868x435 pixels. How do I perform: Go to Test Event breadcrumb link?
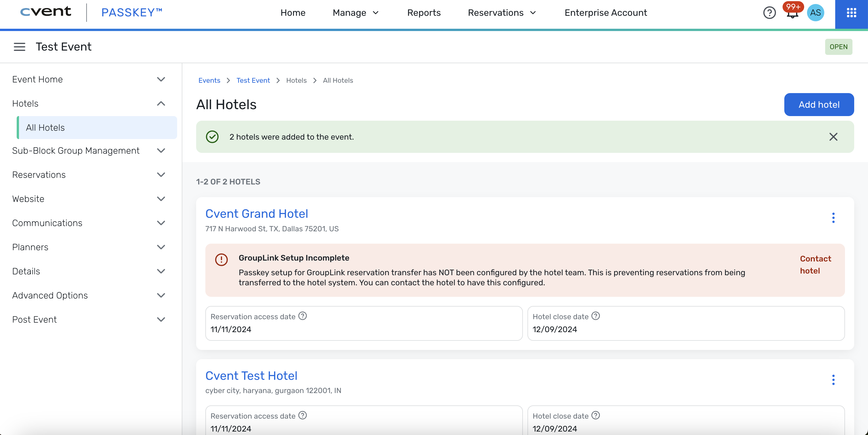(253, 80)
